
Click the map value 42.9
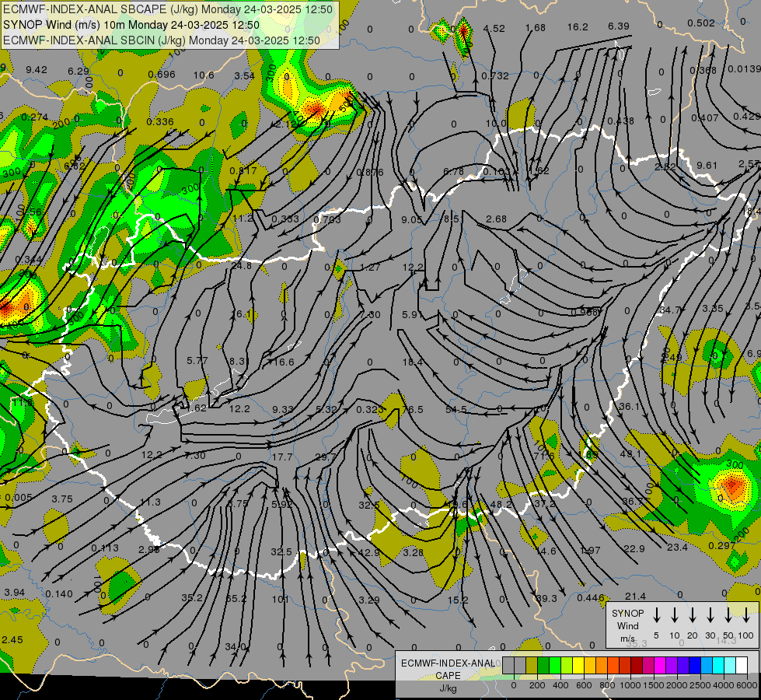(x=369, y=552)
